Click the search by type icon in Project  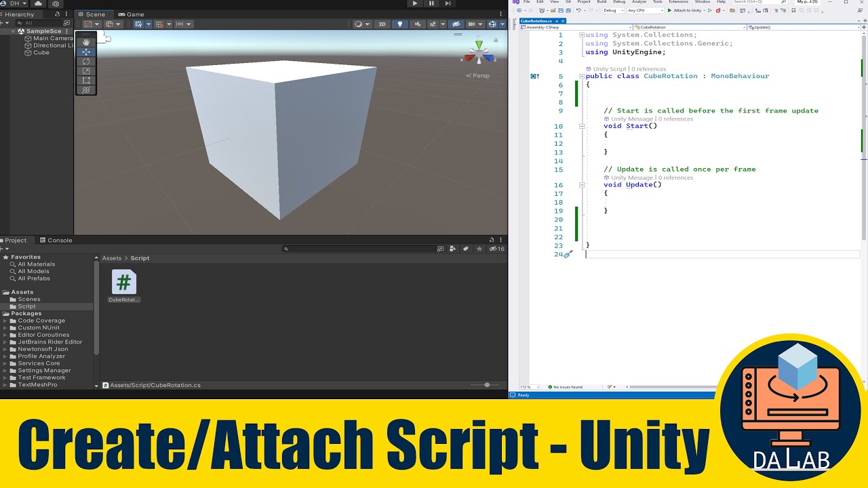pyautogui.click(x=453, y=249)
